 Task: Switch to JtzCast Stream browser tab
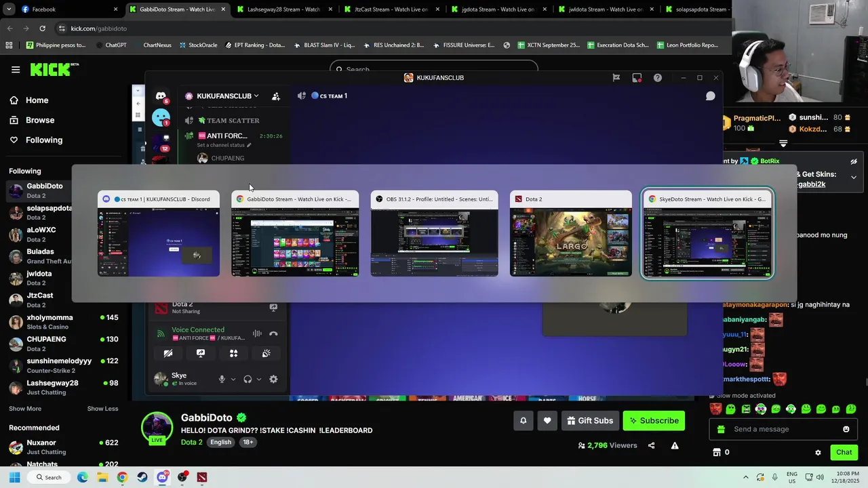coord(392,9)
